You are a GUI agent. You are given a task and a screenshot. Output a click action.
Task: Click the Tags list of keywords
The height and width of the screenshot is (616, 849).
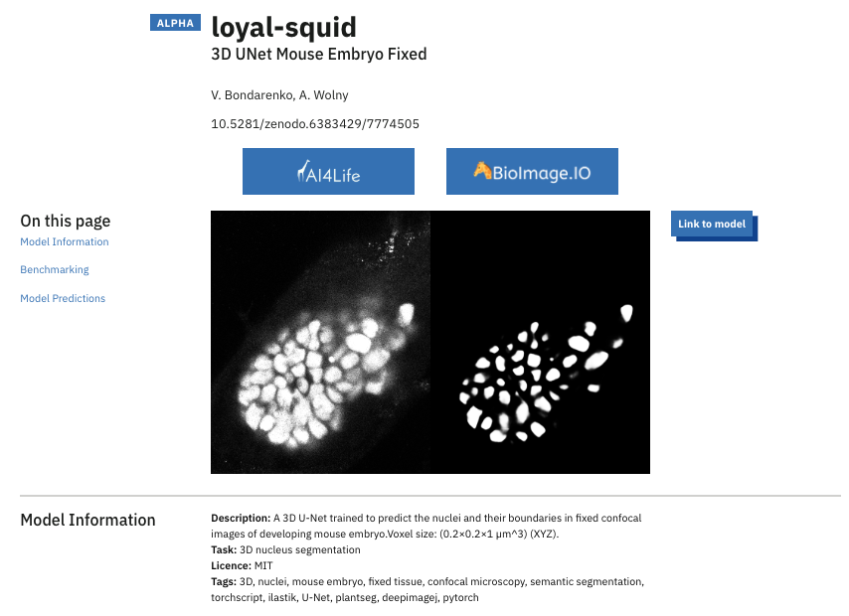pos(427,589)
